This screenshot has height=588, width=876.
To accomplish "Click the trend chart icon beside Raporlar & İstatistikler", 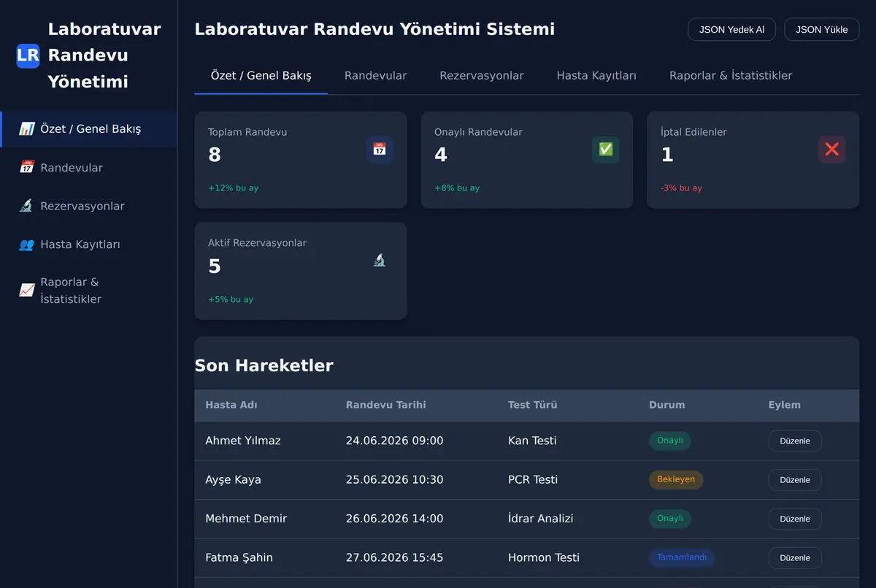I will coord(27,290).
